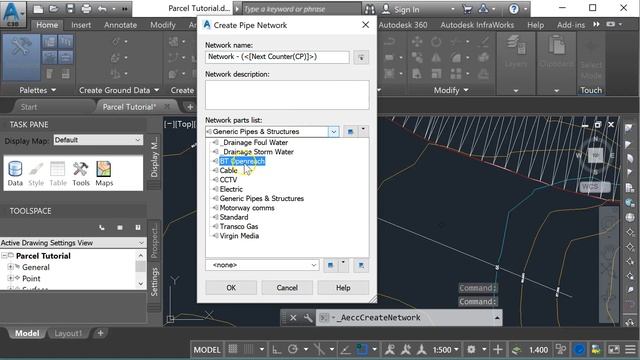Click the Plot printer icon
This screenshot has width=640, height=360.
pyautogui.click(x=86, y=9)
